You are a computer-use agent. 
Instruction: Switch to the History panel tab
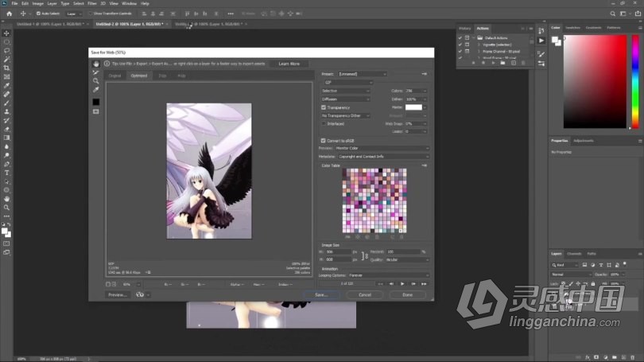pos(465,29)
